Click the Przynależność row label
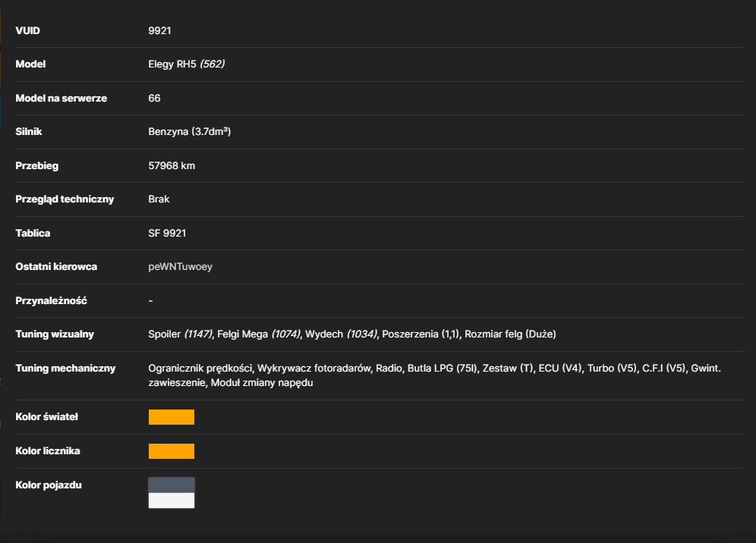 (51, 300)
